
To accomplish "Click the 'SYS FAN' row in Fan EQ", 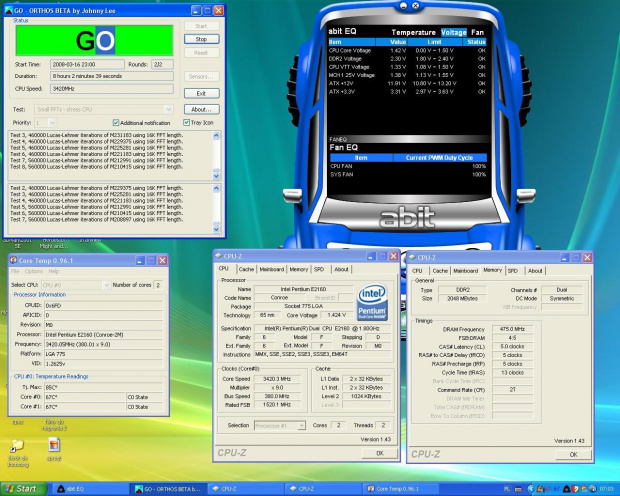I will 408,174.
